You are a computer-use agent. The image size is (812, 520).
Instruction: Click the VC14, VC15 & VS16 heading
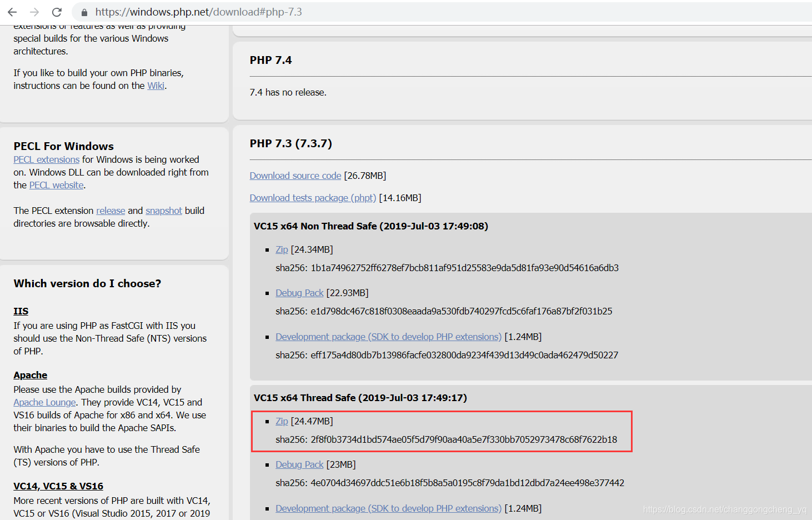coord(58,486)
